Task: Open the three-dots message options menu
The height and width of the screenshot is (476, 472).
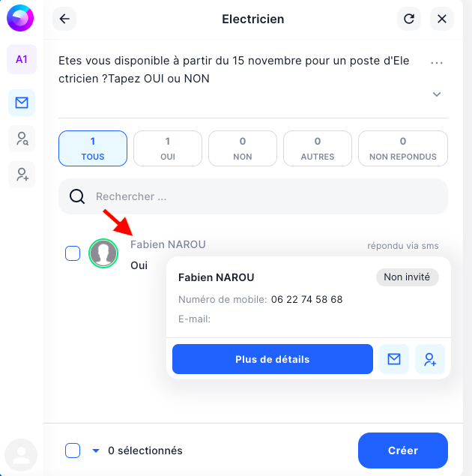Action: tap(437, 62)
